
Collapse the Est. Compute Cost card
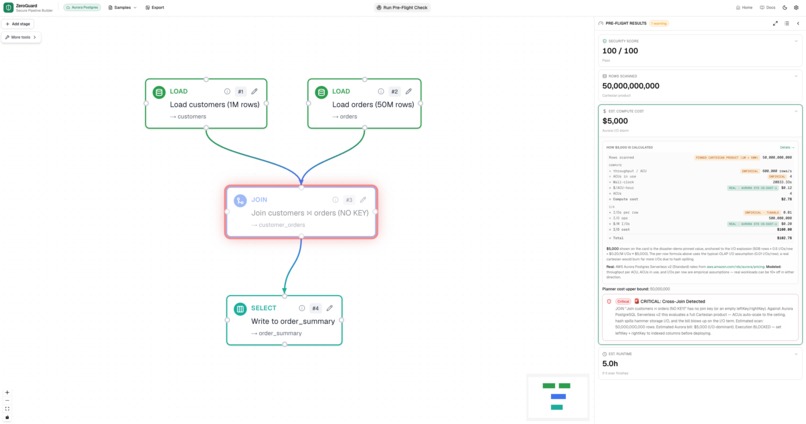(796, 111)
